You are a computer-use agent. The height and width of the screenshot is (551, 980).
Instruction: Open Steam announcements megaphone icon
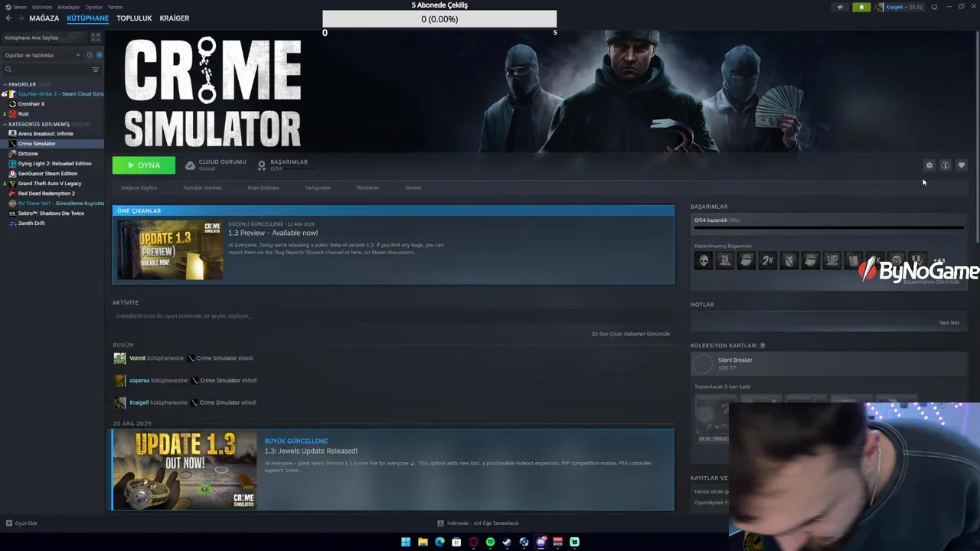(x=840, y=7)
